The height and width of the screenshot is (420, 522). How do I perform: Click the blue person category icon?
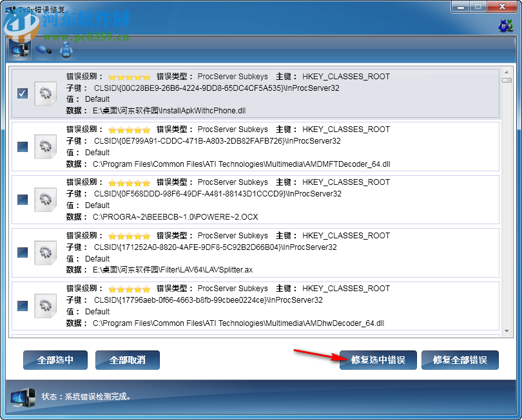(66, 49)
